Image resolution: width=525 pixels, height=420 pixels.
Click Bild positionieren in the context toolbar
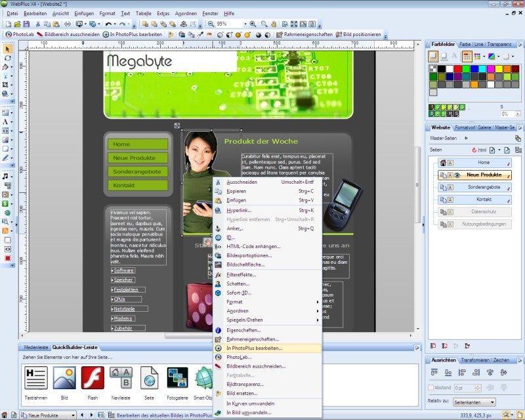click(x=358, y=34)
